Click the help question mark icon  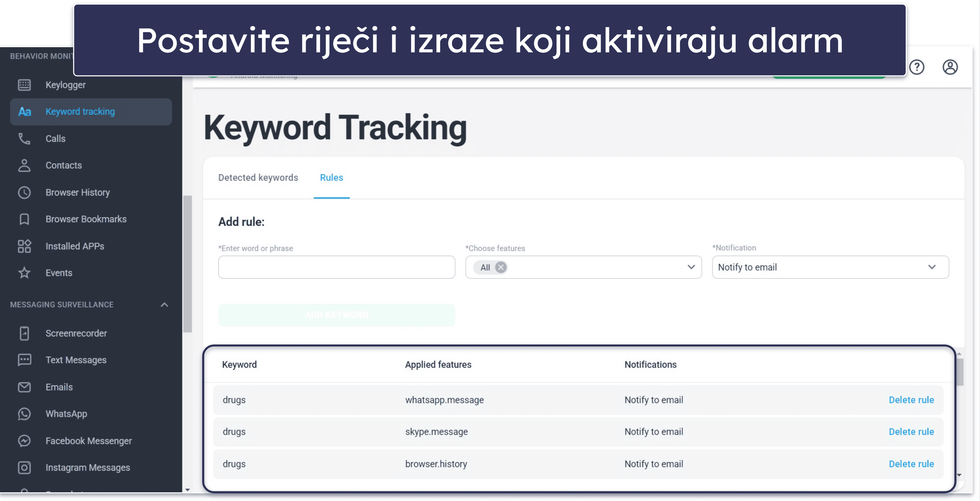917,67
